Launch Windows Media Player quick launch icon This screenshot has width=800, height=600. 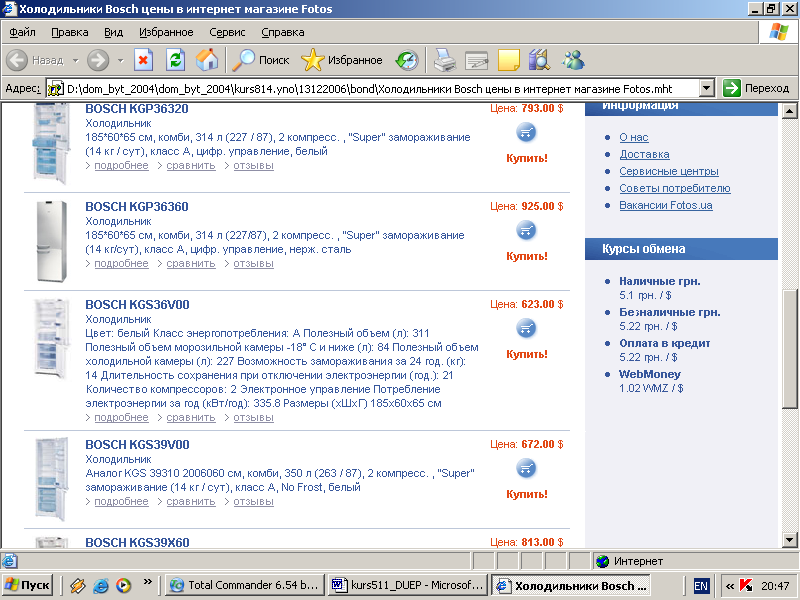123,585
